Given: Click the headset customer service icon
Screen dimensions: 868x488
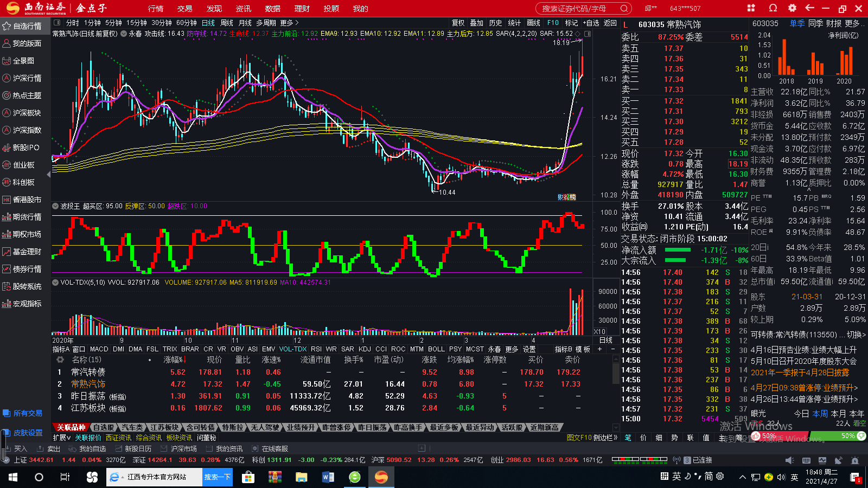Looking at the screenshot, I should [773, 8].
